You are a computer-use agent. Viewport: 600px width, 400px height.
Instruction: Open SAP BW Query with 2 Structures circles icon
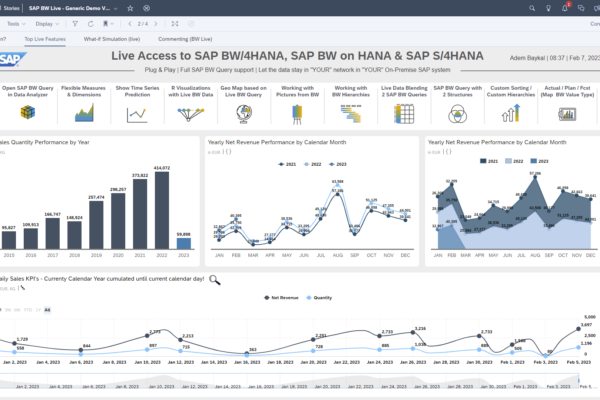457,114
